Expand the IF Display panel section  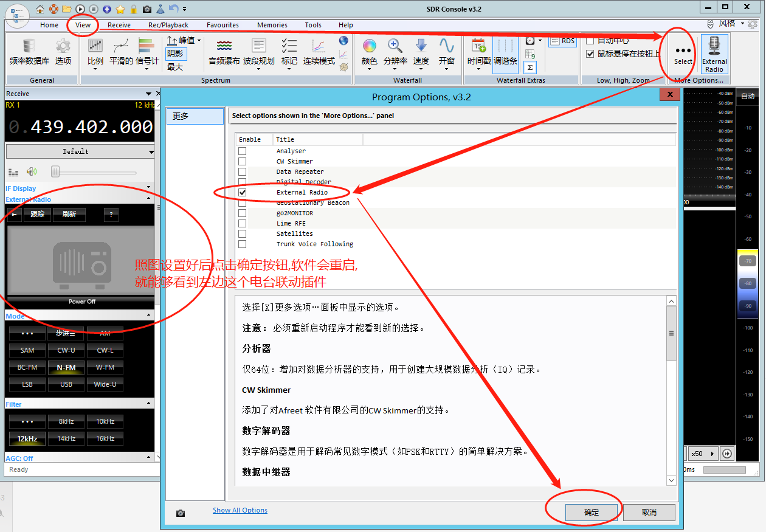(148, 188)
